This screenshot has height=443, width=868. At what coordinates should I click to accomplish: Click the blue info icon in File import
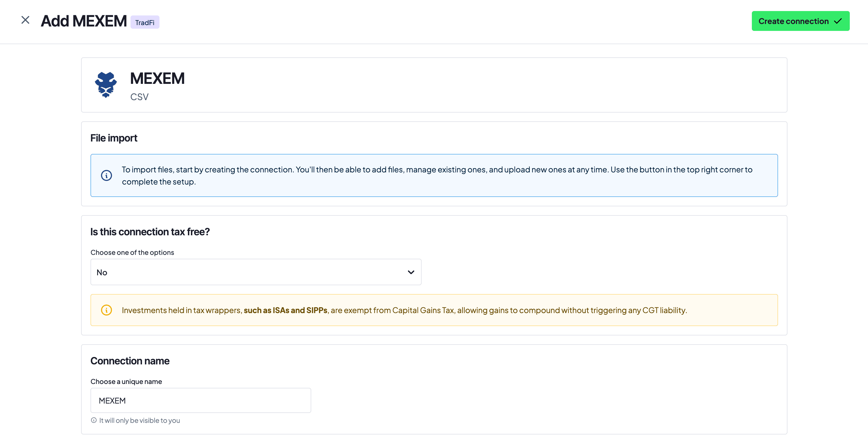106,175
